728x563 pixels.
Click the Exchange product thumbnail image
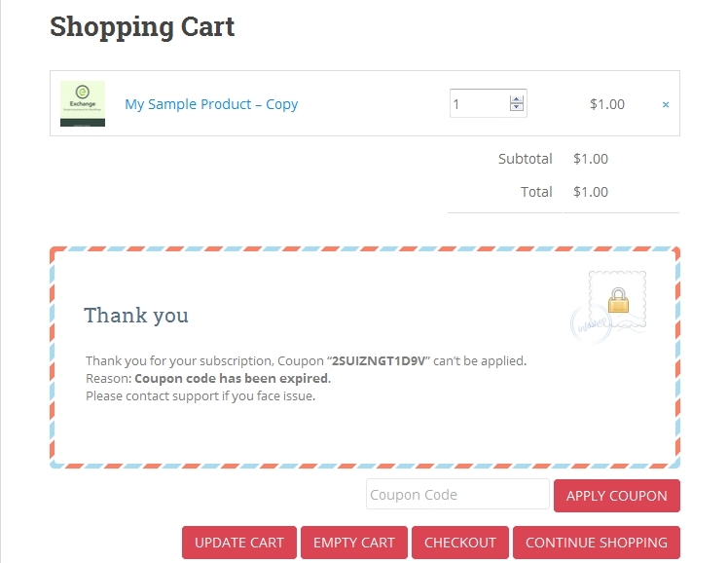[83, 103]
